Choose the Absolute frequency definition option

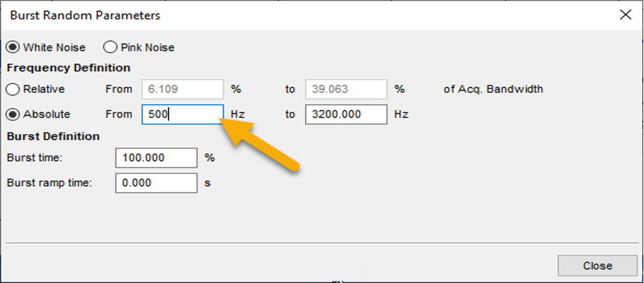(12, 114)
